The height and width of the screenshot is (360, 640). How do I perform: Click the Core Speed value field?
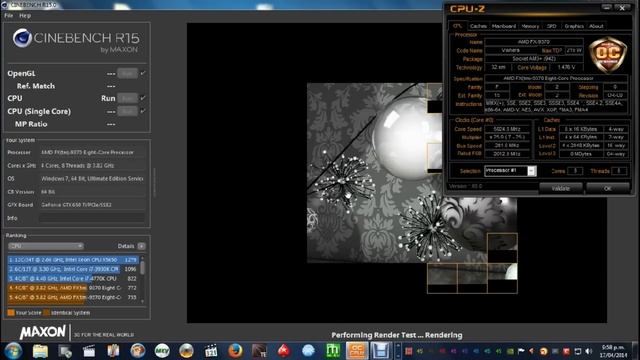point(507,129)
